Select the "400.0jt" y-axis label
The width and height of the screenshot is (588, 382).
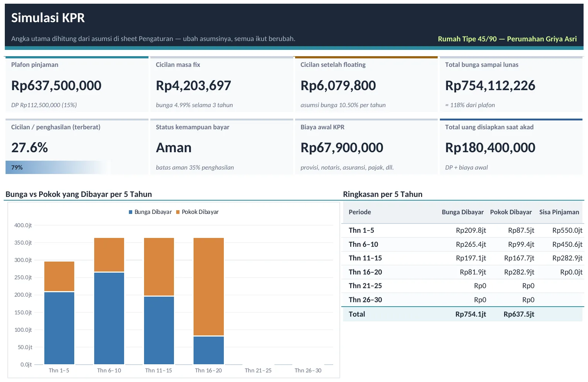[x=23, y=225]
